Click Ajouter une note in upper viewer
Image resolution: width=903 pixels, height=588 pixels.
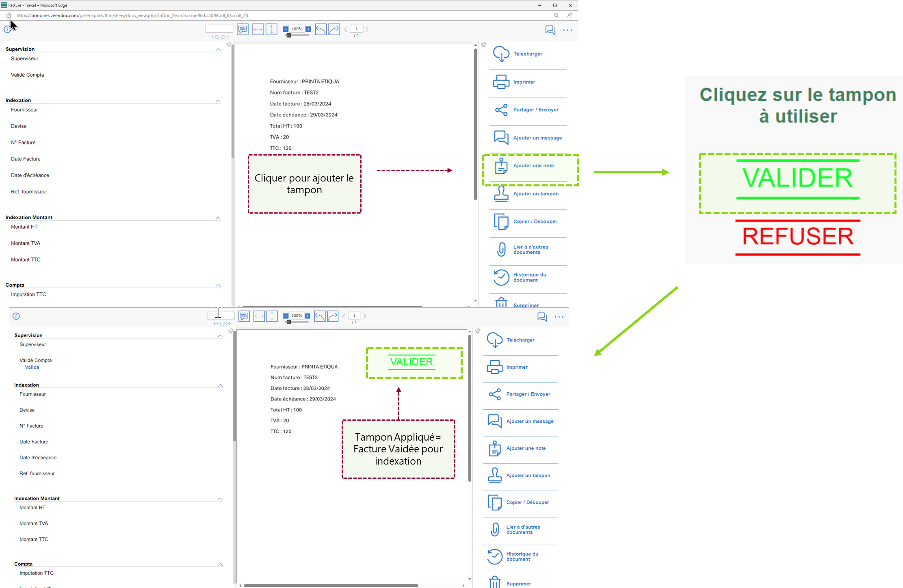(533, 166)
